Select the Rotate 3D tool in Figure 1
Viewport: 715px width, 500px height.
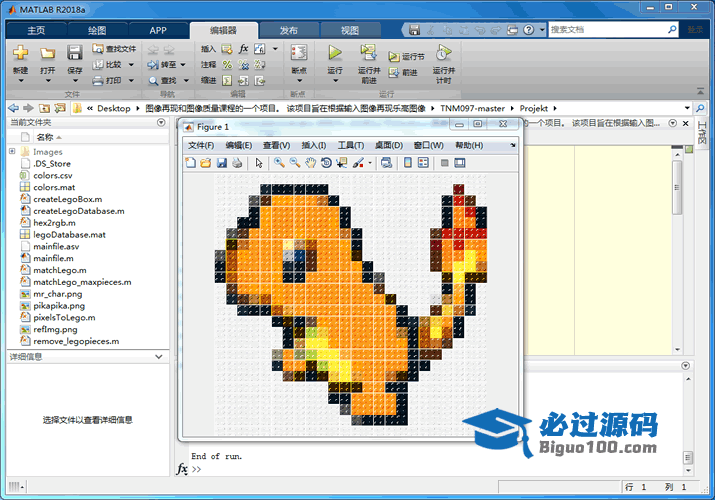click(x=326, y=163)
